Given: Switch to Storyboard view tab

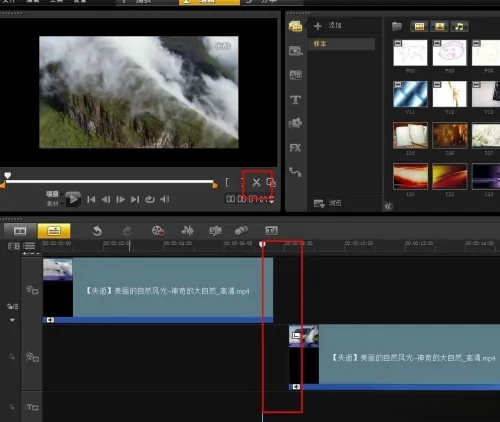Looking at the screenshot, I should tap(20, 231).
